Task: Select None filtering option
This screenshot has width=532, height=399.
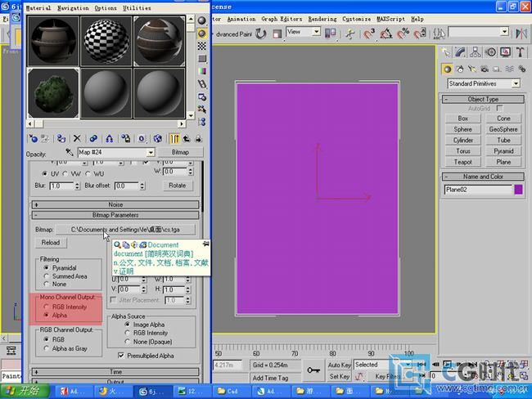Action: [56, 284]
